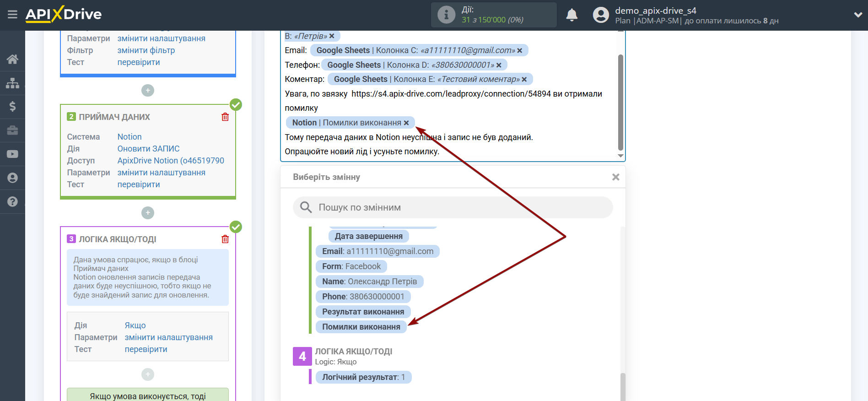The width and height of the screenshot is (868, 401).
Task: Click the variable list scrollbar
Action: click(x=623, y=386)
